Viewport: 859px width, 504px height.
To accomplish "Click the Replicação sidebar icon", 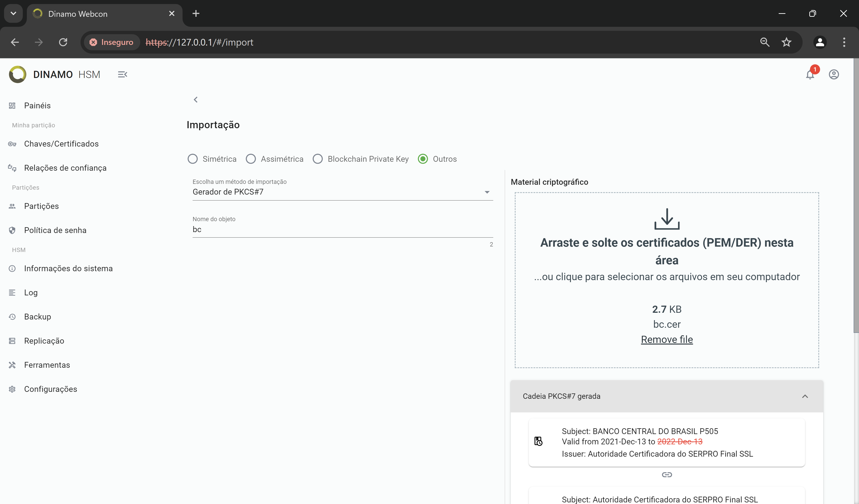I will tap(12, 341).
